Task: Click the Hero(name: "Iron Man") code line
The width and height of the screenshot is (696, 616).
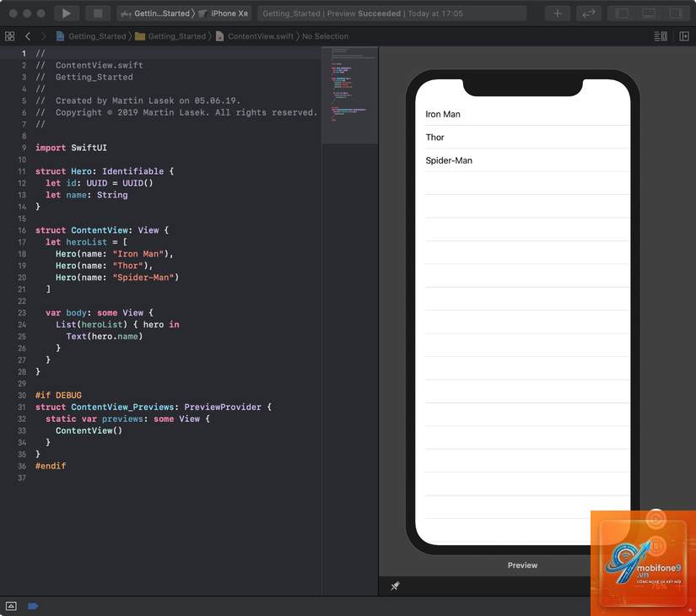Action: 115,254
